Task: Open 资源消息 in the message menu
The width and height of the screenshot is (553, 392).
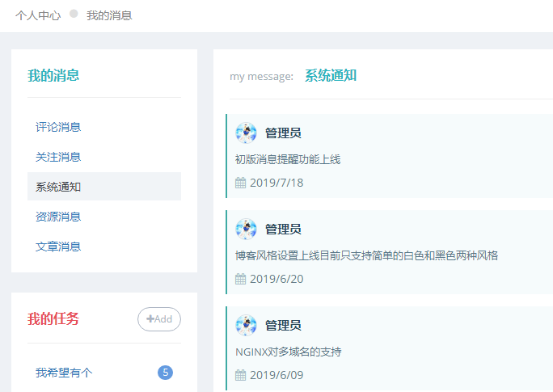Action: [x=58, y=217]
